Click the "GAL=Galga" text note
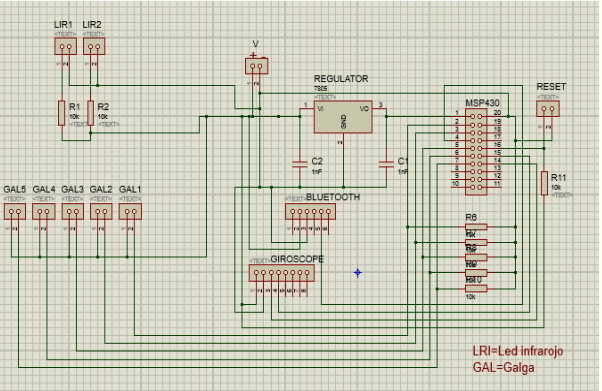Screen dimensions: 602x391 pos(503,368)
